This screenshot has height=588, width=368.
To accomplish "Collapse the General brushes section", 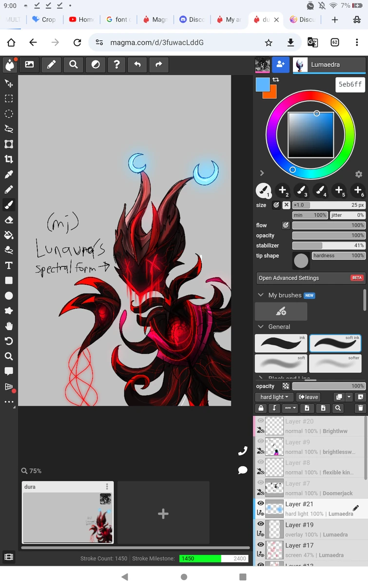I will (x=261, y=327).
